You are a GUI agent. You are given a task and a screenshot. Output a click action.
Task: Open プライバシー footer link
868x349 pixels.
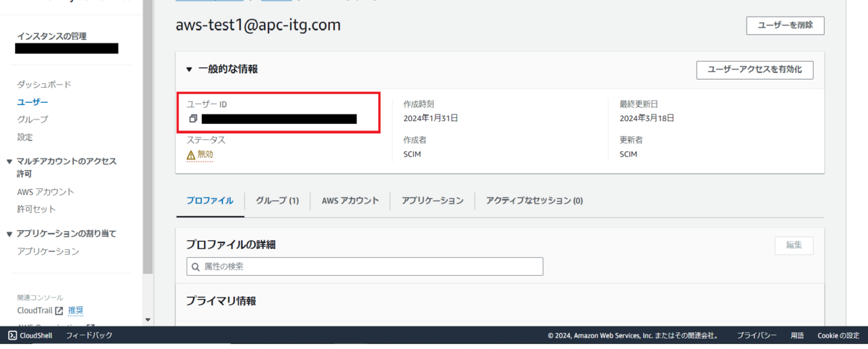757,335
